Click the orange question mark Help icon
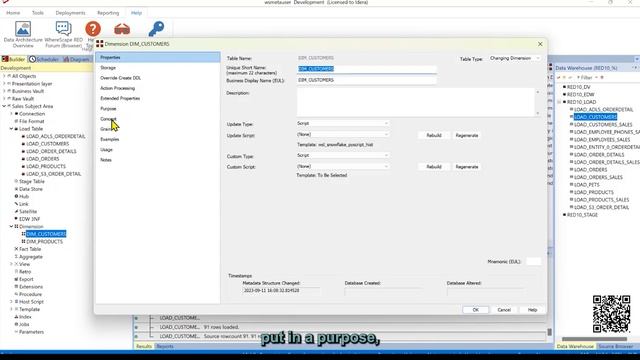 [93, 29]
